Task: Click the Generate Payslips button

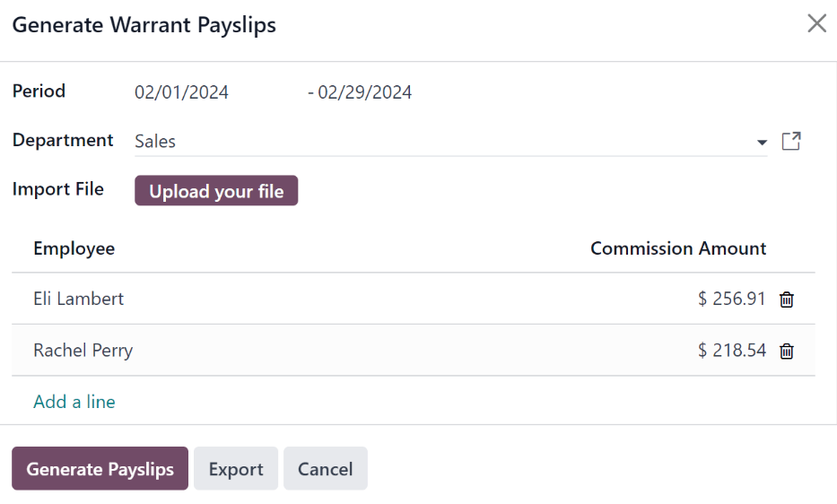Action: point(100,469)
